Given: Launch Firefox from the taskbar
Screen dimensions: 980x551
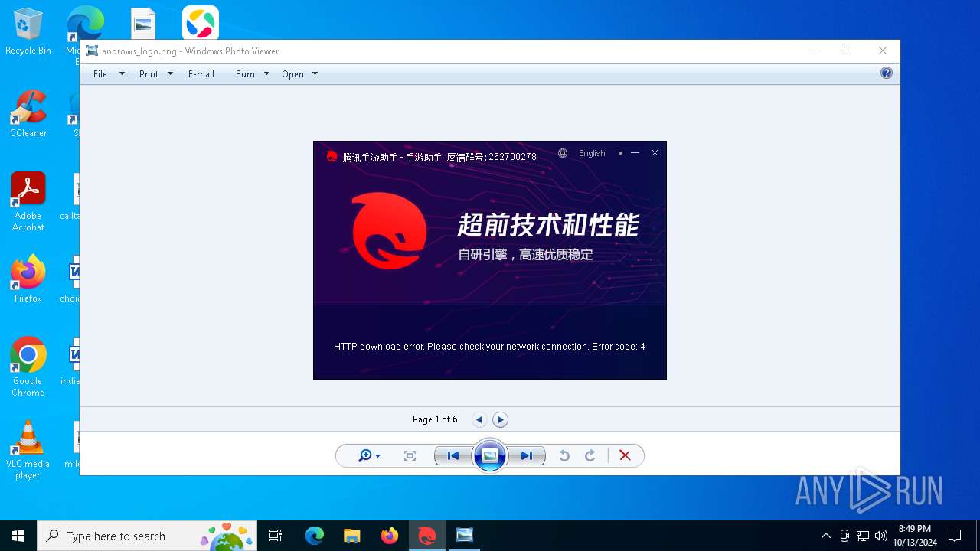Looking at the screenshot, I should [x=390, y=536].
